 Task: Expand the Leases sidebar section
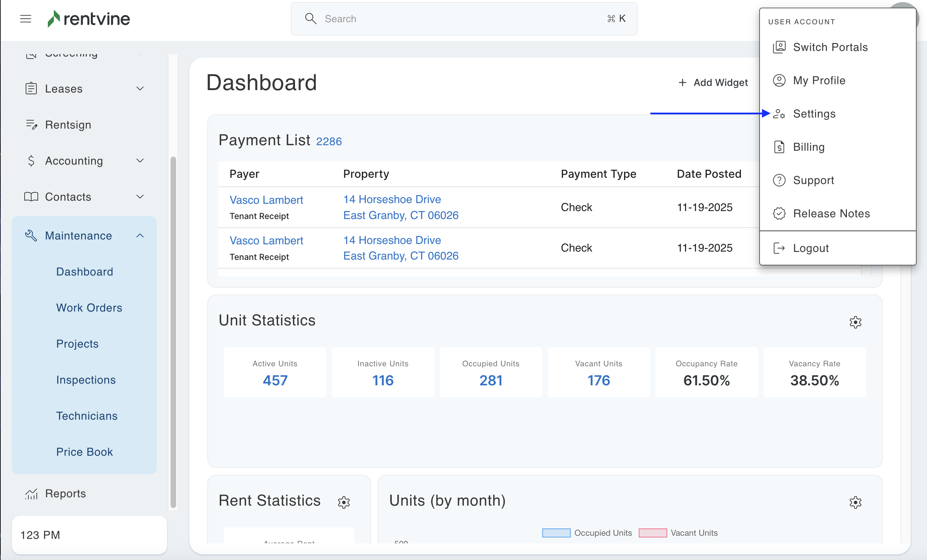click(x=140, y=89)
